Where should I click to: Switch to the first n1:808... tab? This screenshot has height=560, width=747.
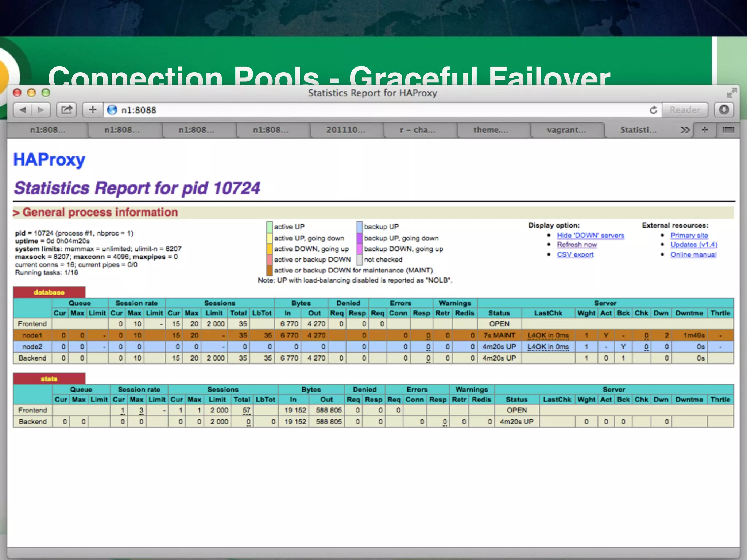click(x=47, y=130)
